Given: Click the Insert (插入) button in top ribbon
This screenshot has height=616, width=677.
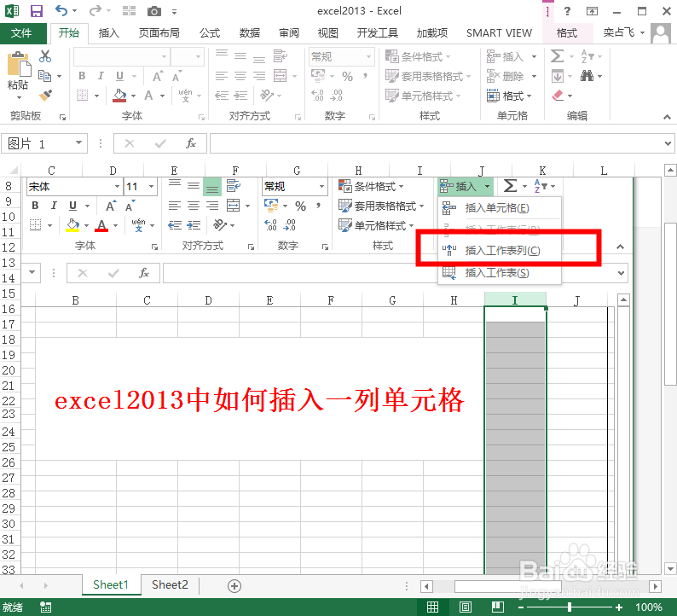Looking at the screenshot, I should click(x=505, y=56).
